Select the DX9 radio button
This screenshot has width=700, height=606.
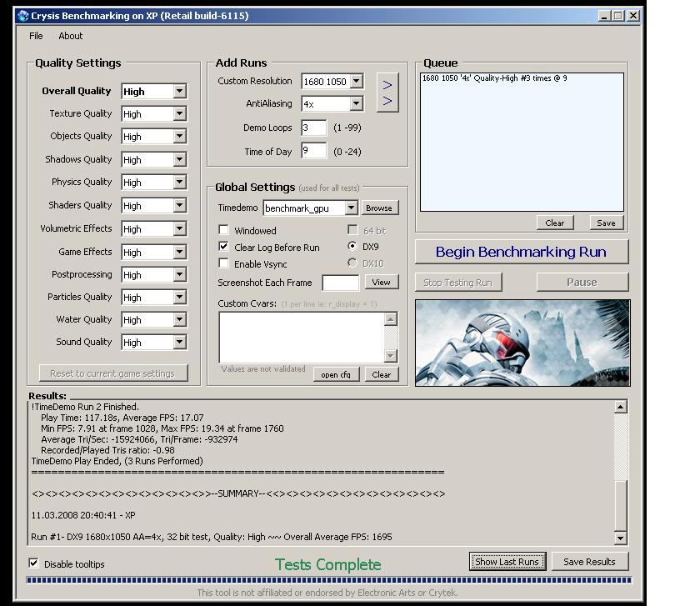coord(352,246)
